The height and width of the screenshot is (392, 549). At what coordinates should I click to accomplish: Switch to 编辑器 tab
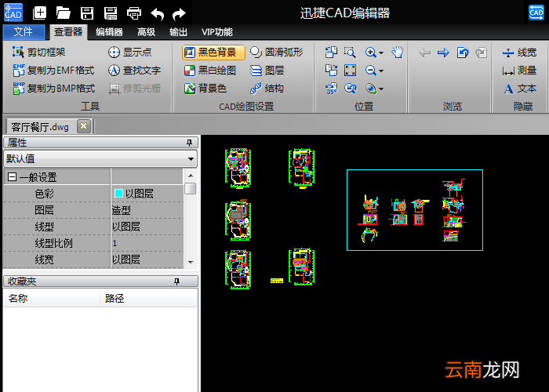109,32
